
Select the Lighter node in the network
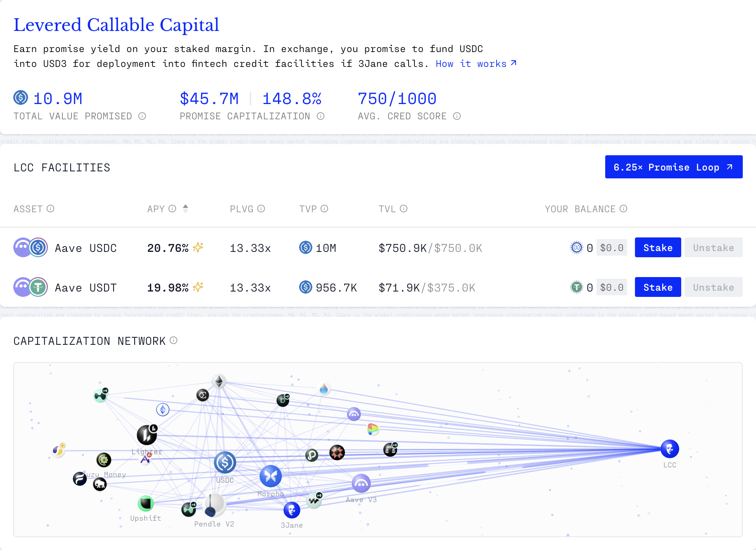point(147,435)
